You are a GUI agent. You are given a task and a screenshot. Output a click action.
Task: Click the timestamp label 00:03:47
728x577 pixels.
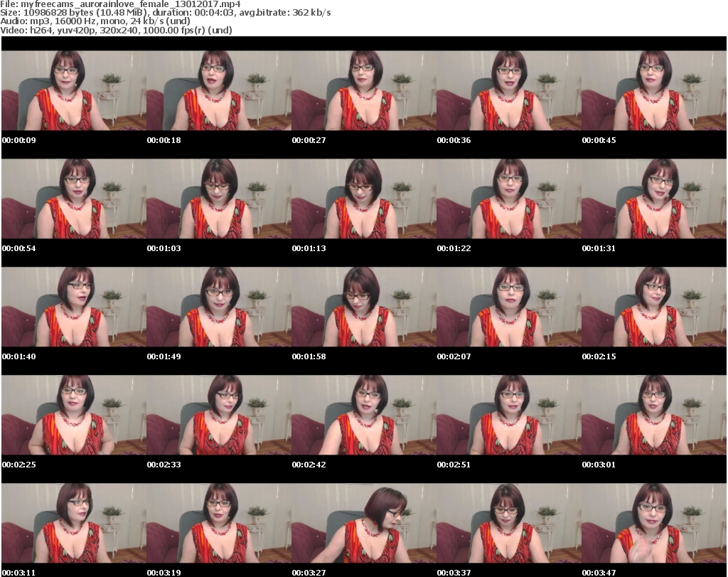click(599, 573)
